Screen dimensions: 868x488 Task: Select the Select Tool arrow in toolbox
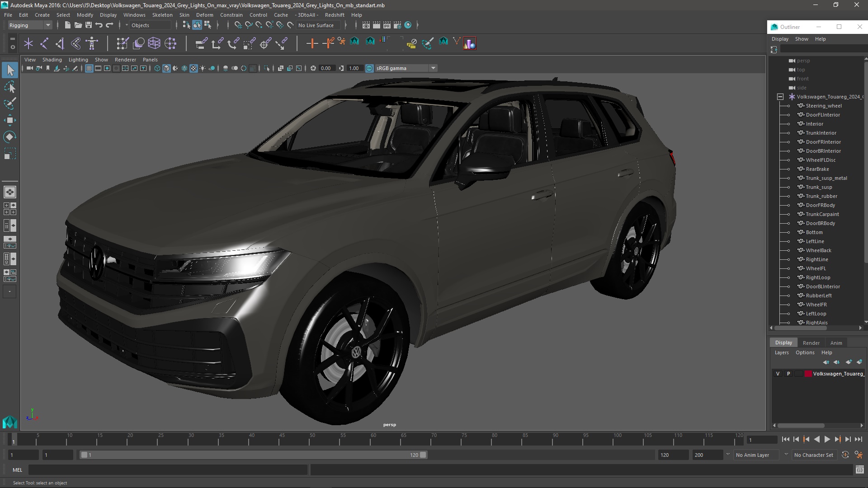[10, 70]
